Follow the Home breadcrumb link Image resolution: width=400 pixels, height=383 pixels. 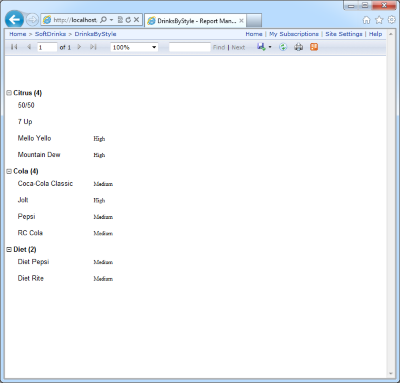point(18,34)
